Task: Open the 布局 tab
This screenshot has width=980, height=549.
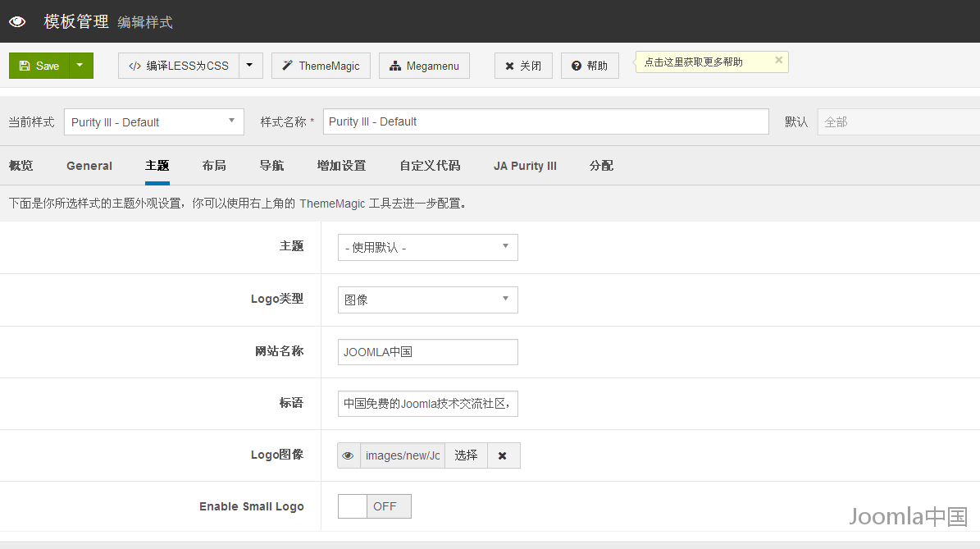Action: click(214, 166)
